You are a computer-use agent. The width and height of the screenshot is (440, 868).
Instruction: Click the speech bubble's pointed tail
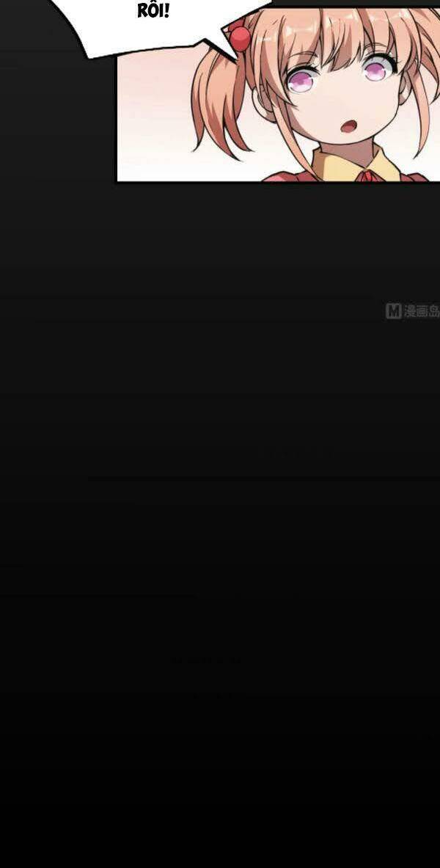pos(221,45)
